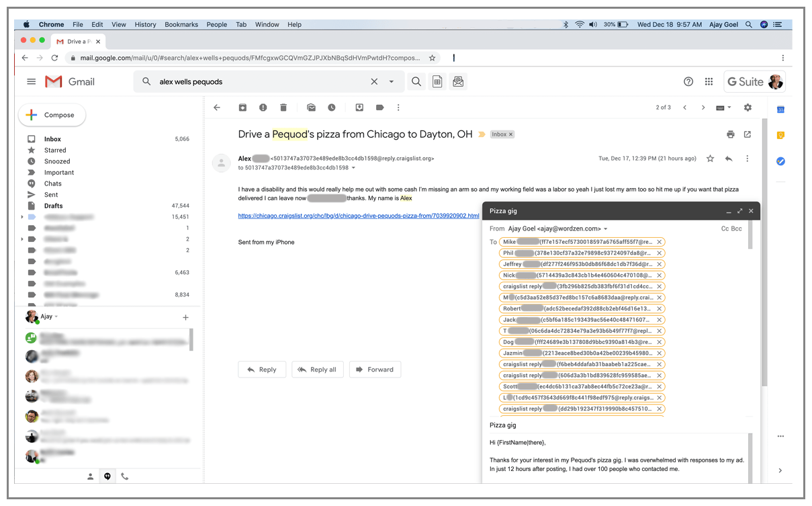
Task: Add Cc recipients in compose window
Action: click(x=725, y=228)
